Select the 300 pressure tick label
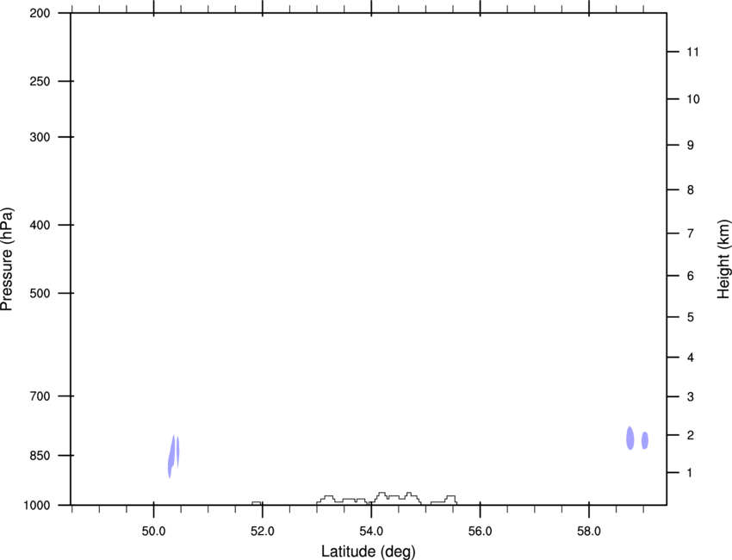Image resolution: width=732 pixels, height=560 pixels. (40, 137)
